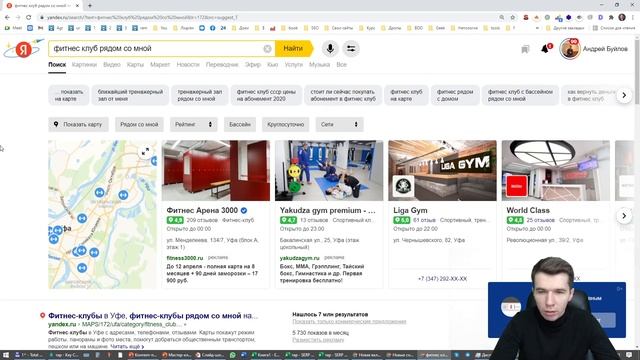Toggle the Круглосуточно filter
This screenshot has height=360, width=640.
coord(286,124)
